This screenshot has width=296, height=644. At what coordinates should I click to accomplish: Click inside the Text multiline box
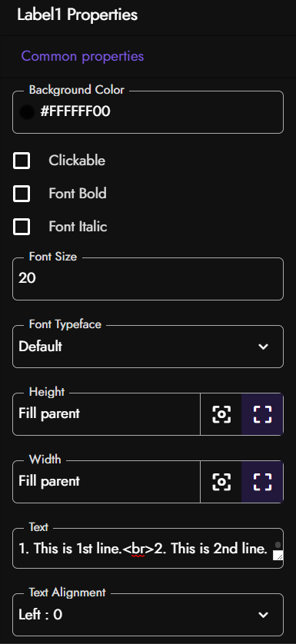(x=145, y=548)
